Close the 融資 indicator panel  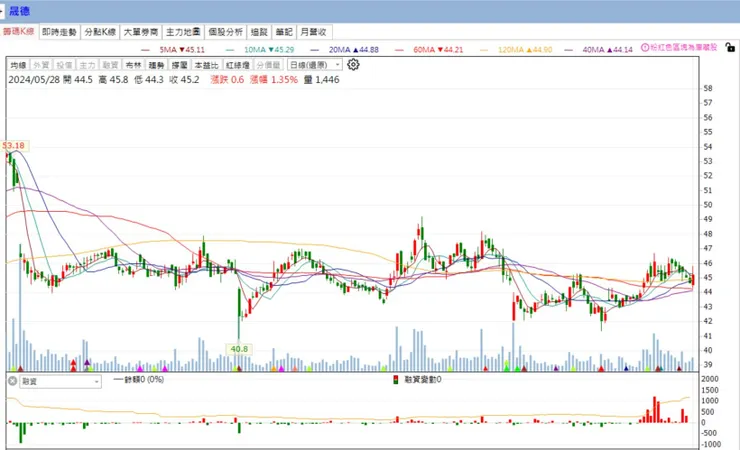(13, 381)
